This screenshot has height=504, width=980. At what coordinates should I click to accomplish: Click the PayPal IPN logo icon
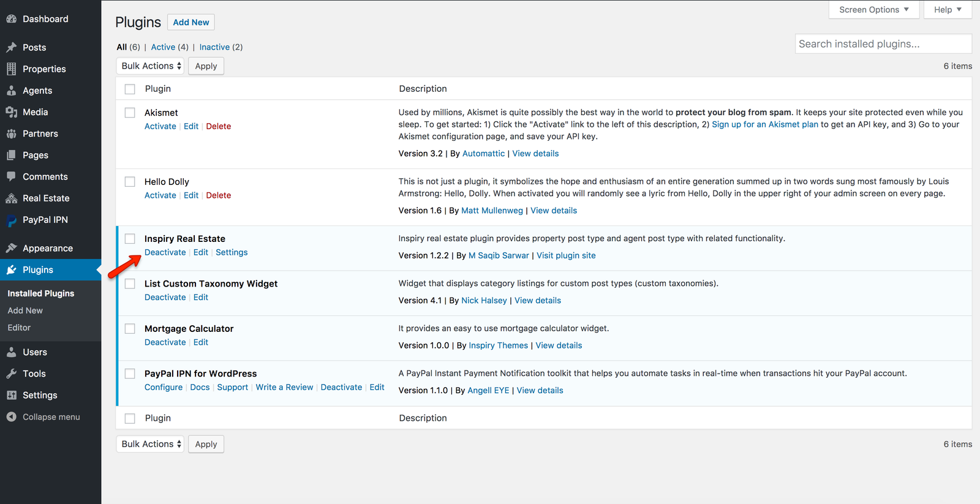(x=11, y=220)
